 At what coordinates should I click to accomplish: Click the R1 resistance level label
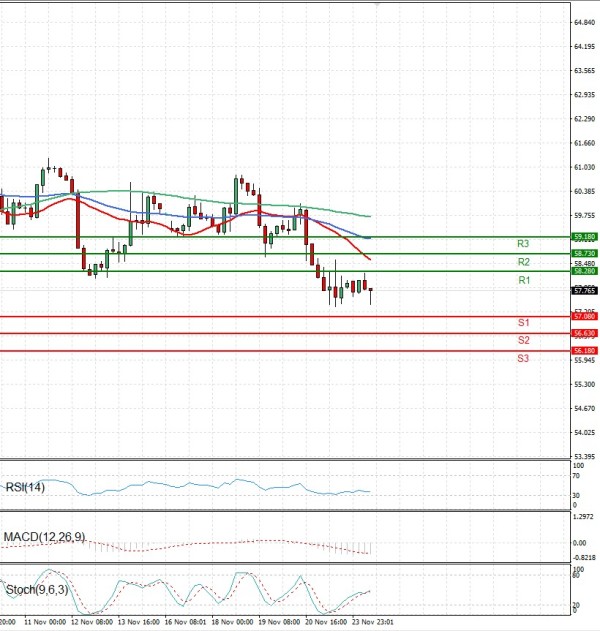(523, 281)
